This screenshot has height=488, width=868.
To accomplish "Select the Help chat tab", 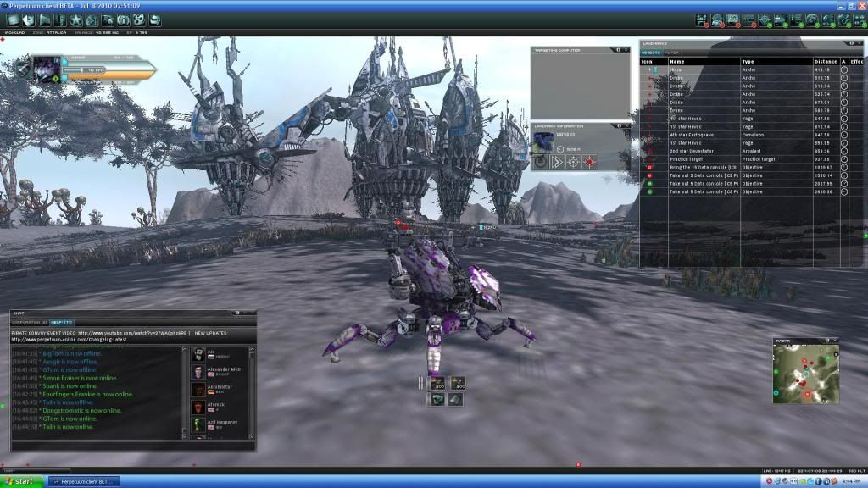I will (x=61, y=322).
